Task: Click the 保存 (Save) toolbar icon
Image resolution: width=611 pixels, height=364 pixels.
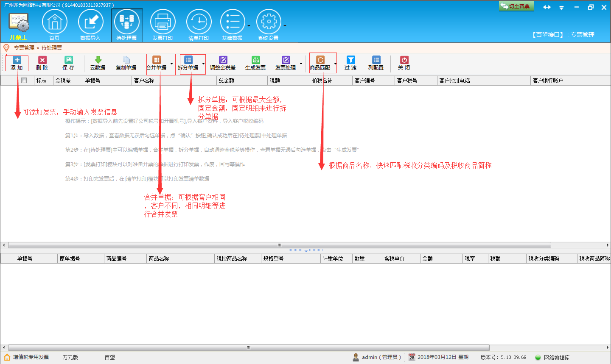Action: (x=68, y=63)
